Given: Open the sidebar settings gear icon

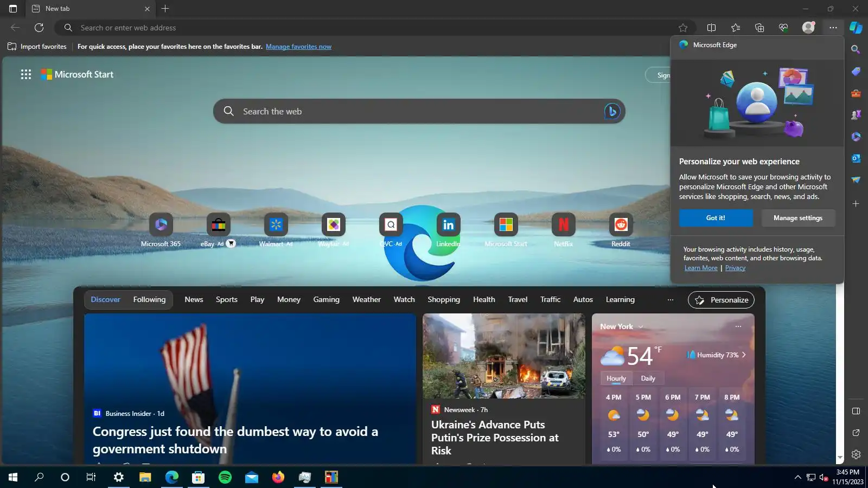Looking at the screenshot, I should point(856,454).
